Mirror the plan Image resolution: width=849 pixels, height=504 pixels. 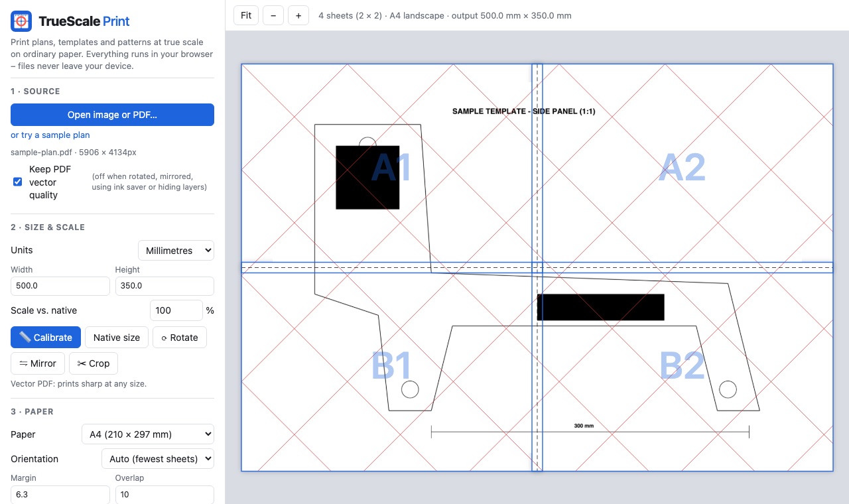pos(38,363)
